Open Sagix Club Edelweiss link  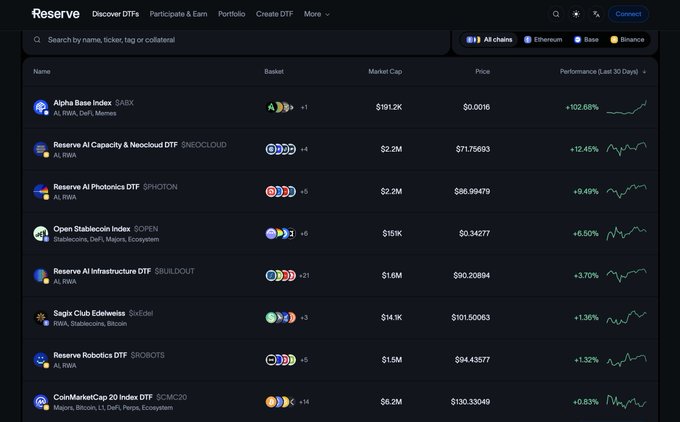(89, 313)
